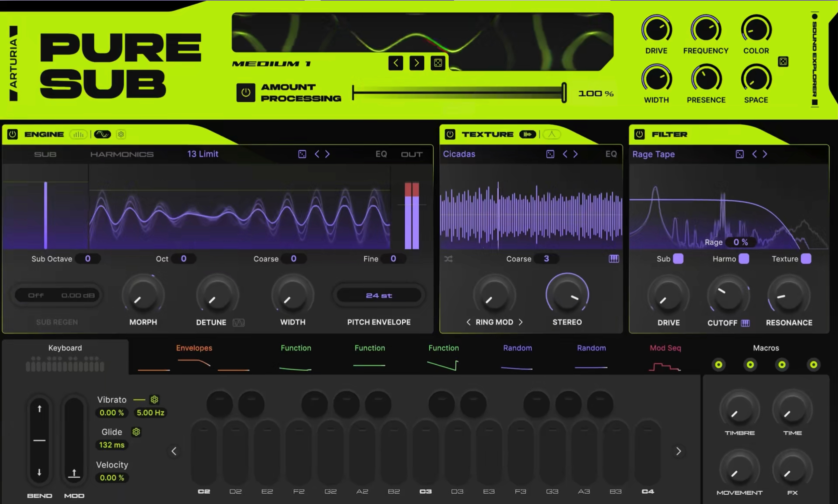The width and height of the screenshot is (838, 504).
Task: Click the keyboard tracking icon next to CUTOFF
Action: (x=745, y=323)
